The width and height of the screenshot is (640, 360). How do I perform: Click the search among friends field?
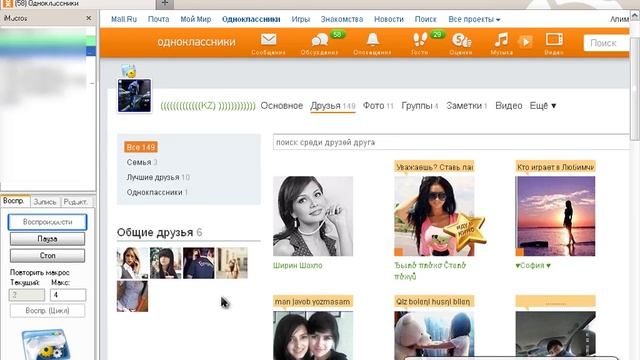tap(451, 142)
